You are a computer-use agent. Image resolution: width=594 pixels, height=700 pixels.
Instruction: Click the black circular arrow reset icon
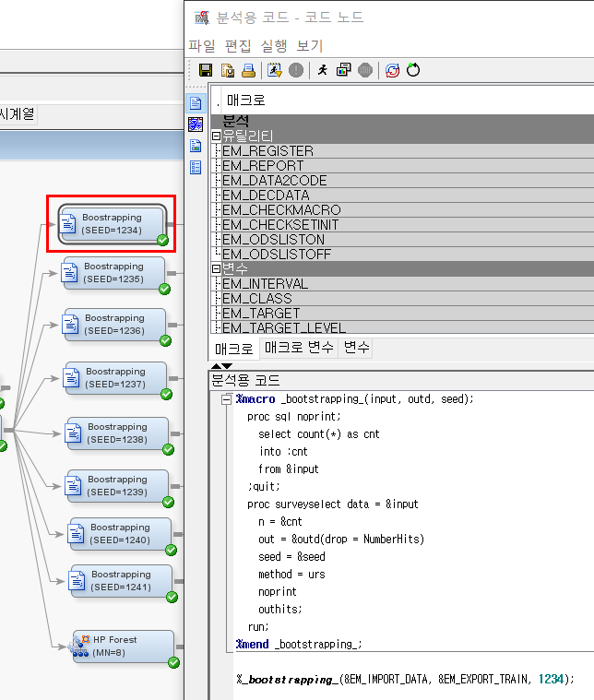[x=413, y=70]
